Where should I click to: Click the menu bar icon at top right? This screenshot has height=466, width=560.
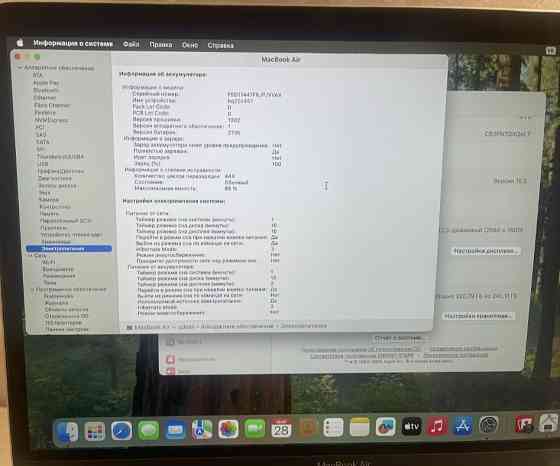click(550, 51)
